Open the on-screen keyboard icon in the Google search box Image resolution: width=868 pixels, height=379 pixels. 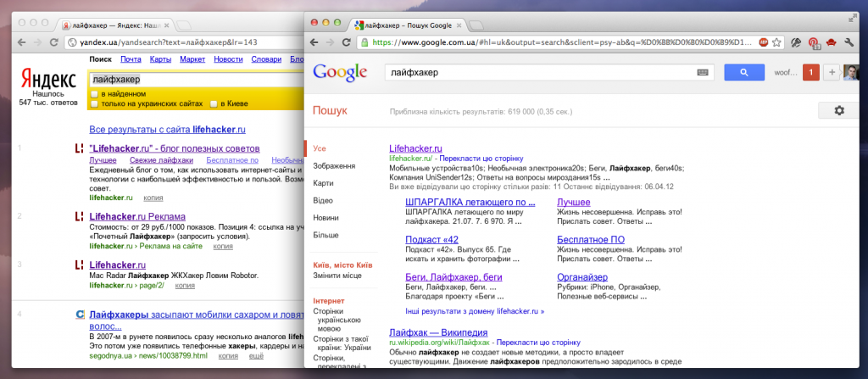point(703,72)
